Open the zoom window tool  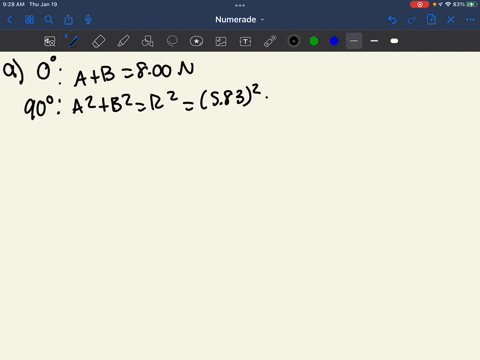tap(50, 41)
